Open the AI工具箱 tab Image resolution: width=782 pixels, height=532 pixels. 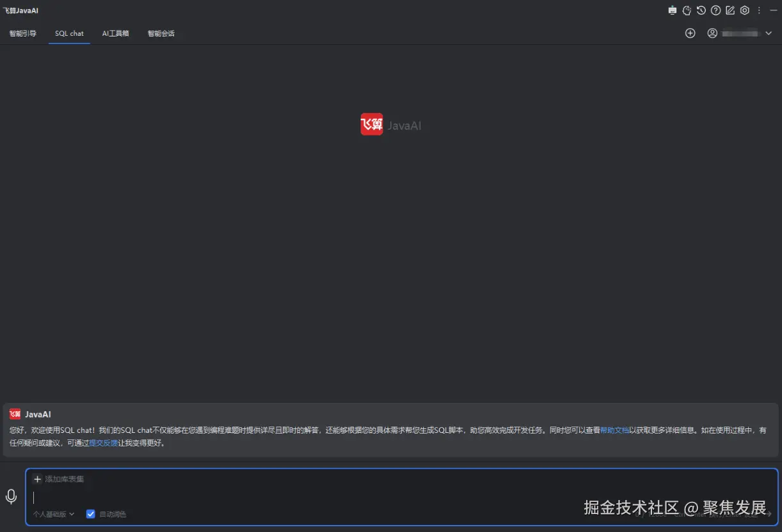(x=115, y=33)
